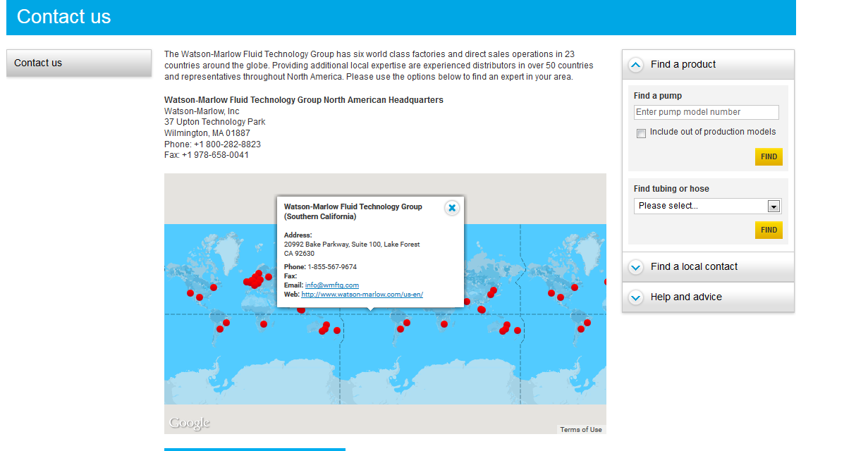
Task: Click the 37 Upton Technology Park address
Action: click(215, 122)
